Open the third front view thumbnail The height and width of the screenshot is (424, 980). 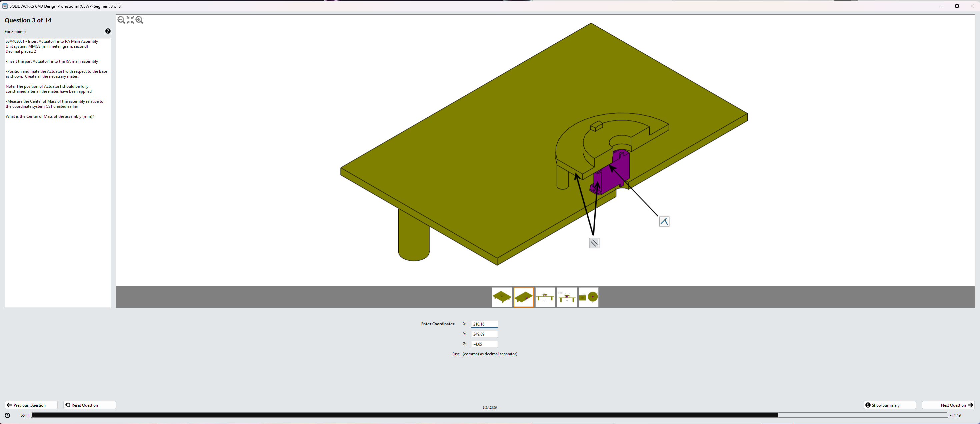tap(545, 297)
